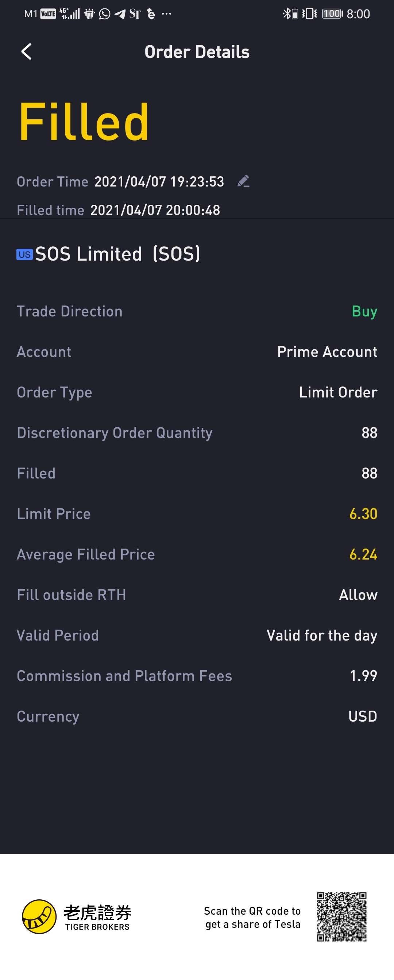394x980 pixels.
Task: Tap the Telegram paper plane status icon
Action: 120,14
